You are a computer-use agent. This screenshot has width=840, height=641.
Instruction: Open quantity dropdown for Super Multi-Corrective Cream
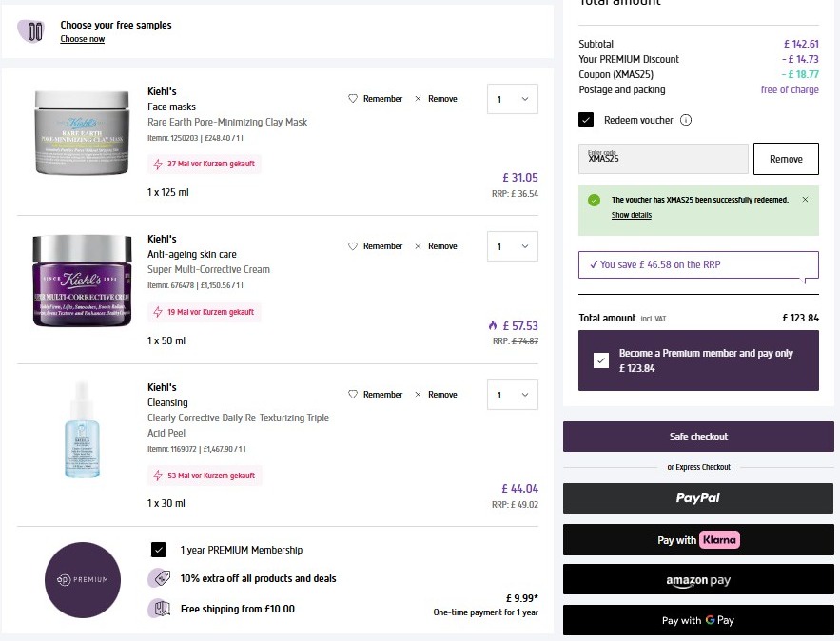[x=513, y=247]
